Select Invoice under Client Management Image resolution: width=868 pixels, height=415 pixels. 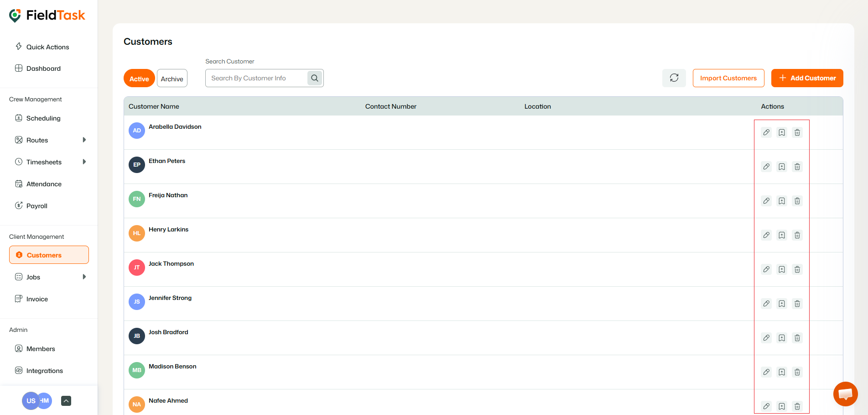coord(36,299)
